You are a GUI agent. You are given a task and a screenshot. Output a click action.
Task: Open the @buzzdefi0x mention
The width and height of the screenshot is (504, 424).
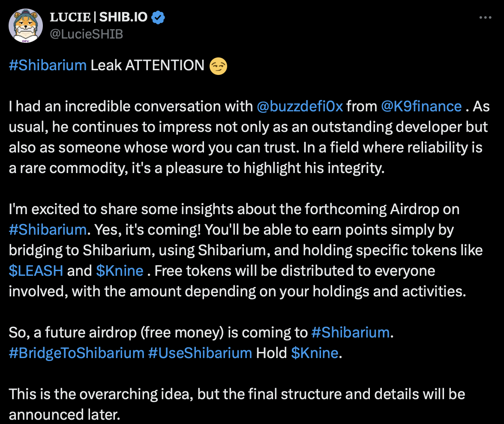pos(300,107)
